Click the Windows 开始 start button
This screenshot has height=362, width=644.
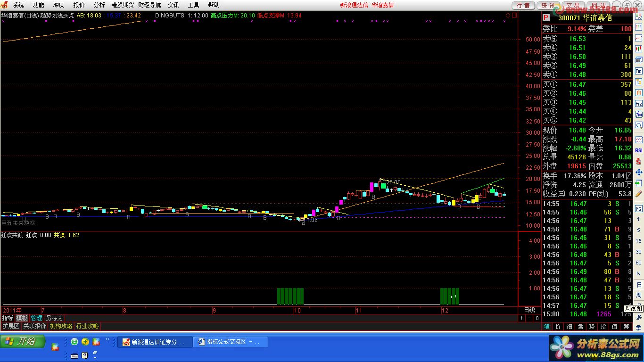pos(23,341)
